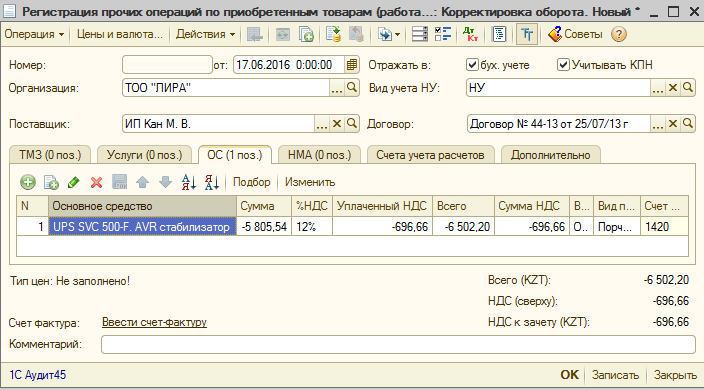Viewport: 704px width, 390px height.
Task: Switch to the 'ТМЗ (0 поз.)' tab
Action: 50,155
